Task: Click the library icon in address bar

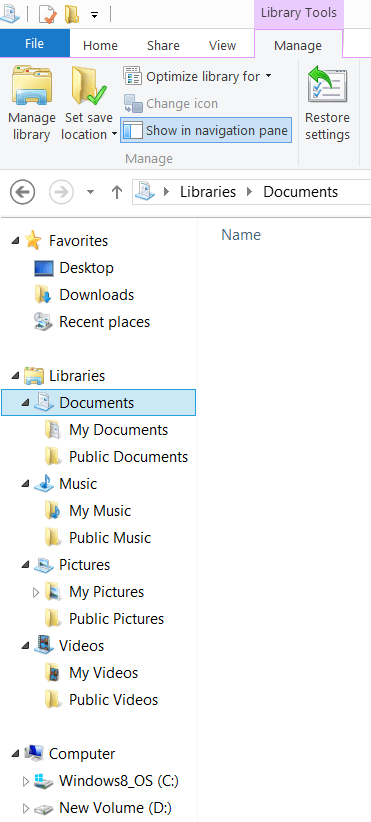Action: click(x=145, y=191)
